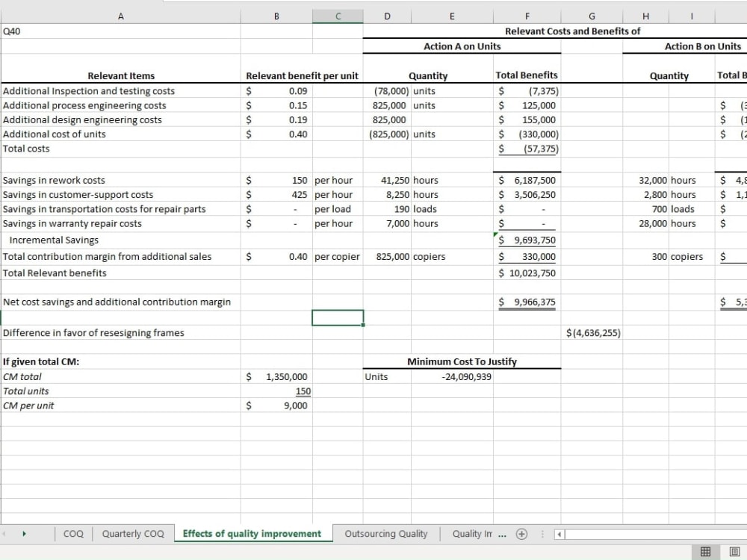This screenshot has width=747, height=560.
Task: Click 'If given total CM:' label
Action: [x=121, y=361]
